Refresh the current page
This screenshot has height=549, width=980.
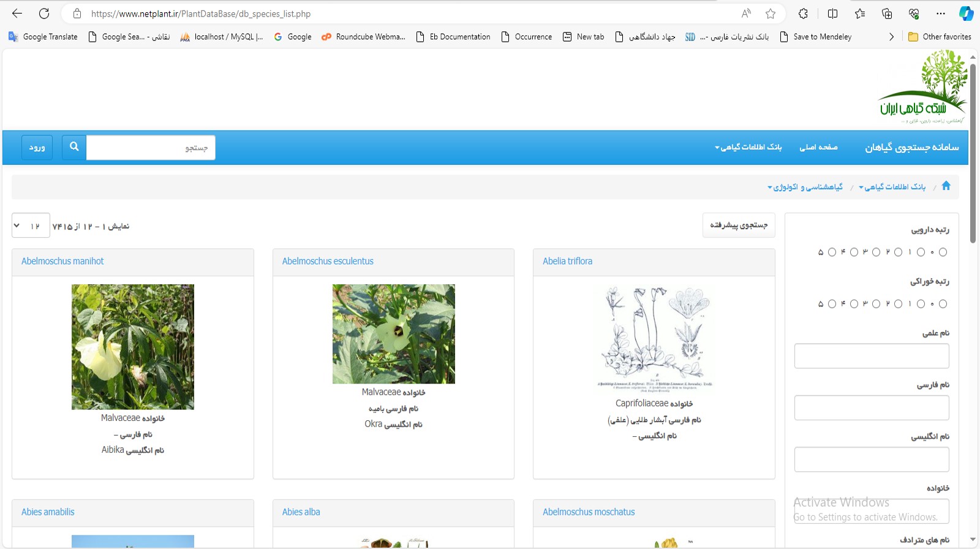[x=44, y=13]
